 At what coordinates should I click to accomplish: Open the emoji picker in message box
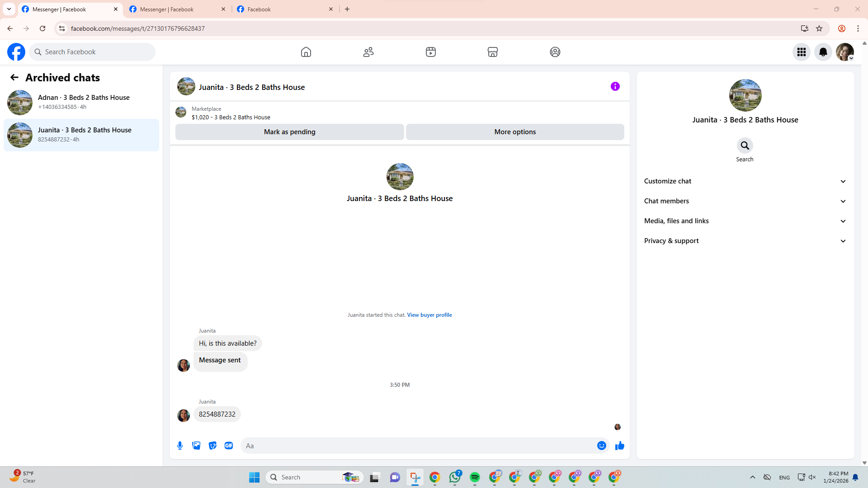pyautogui.click(x=601, y=446)
